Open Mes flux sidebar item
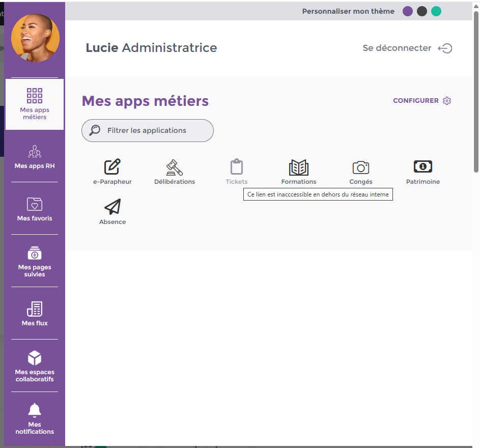This screenshot has height=448, width=480. pyautogui.click(x=35, y=314)
